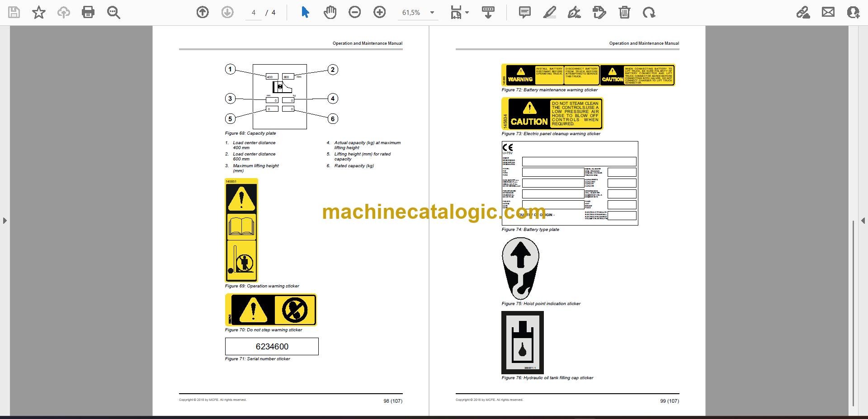Viewport: 868px width, 419px height.
Task: Click the Figure 68: Capacity plate caption
Action: tap(250, 133)
